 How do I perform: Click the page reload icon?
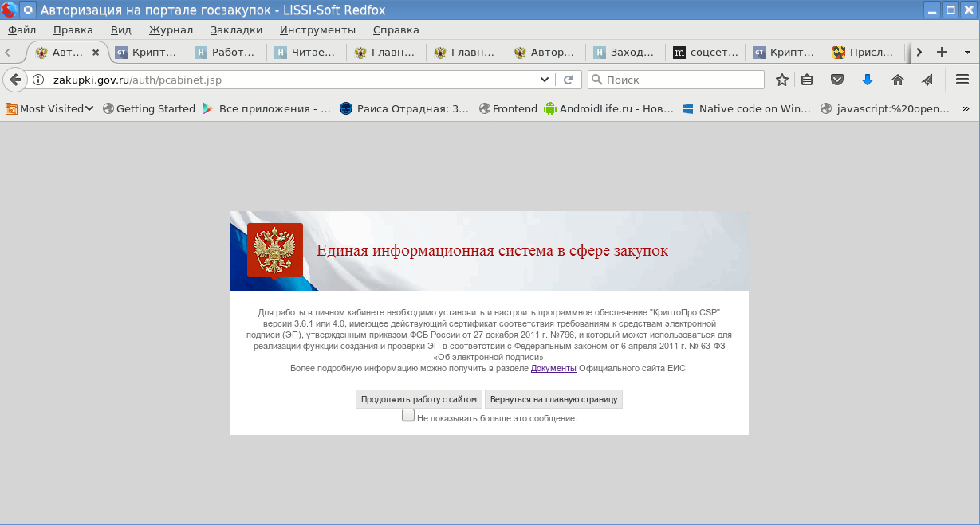point(569,80)
